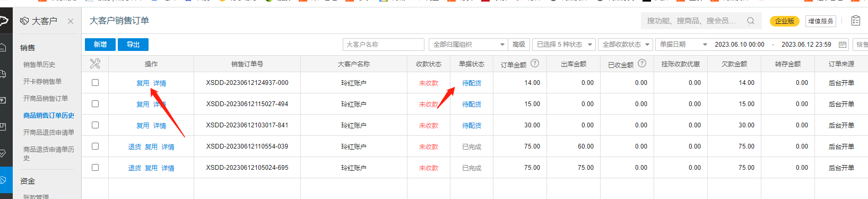Open the clipboard task icon at top right
The image size is (868, 199).
point(856,21)
